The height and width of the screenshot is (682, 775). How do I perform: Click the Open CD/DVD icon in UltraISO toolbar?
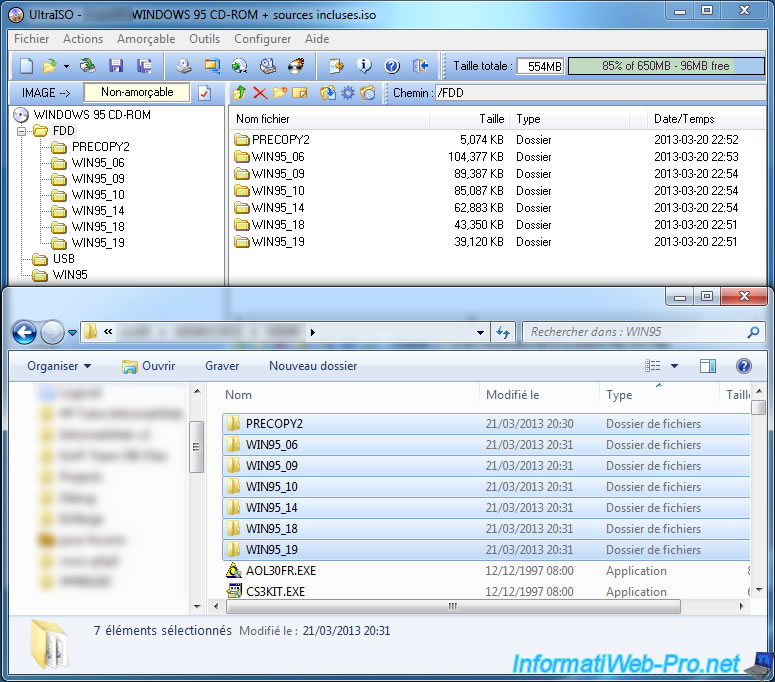coord(87,66)
